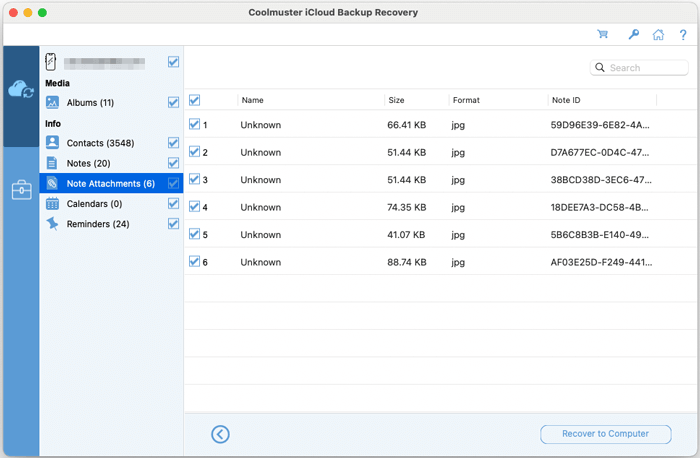700x458 pixels.
Task: Click the back arrow button
Action: [x=220, y=434]
